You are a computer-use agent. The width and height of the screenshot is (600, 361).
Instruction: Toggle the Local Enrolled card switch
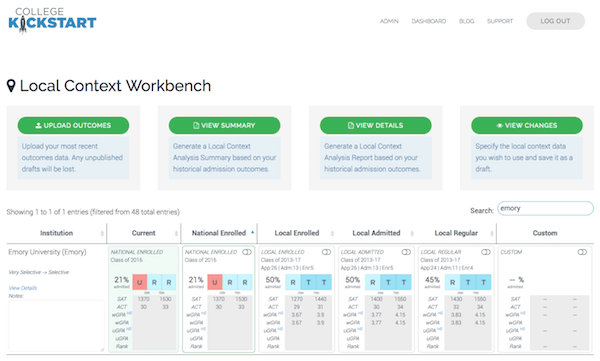pyautogui.click(x=326, y=252)
